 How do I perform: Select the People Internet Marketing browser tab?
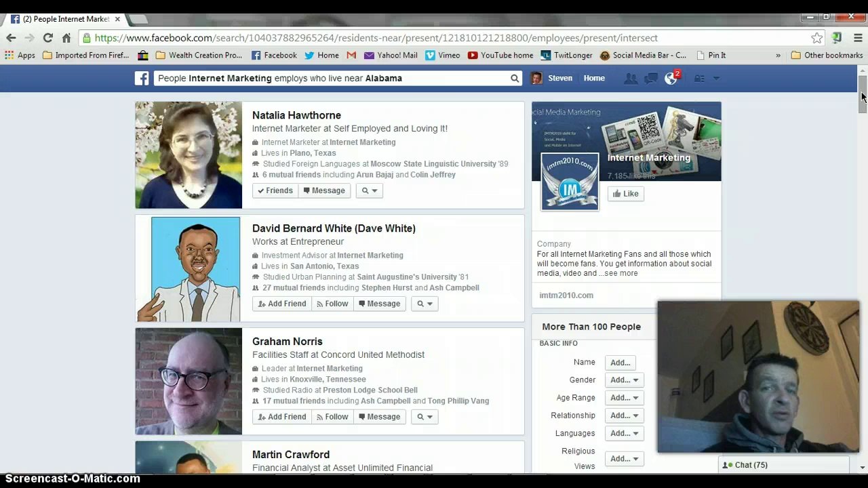[66, 19]
